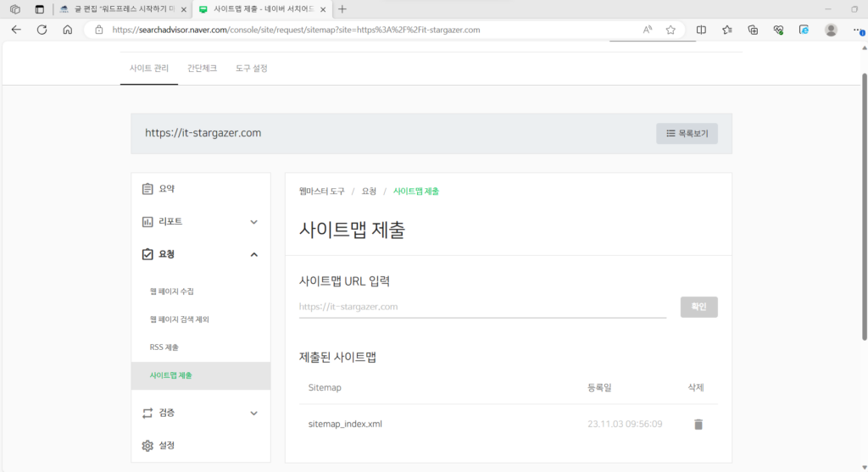
Task: Open the 사이트 관리 tab
Action: click(149, 68)
